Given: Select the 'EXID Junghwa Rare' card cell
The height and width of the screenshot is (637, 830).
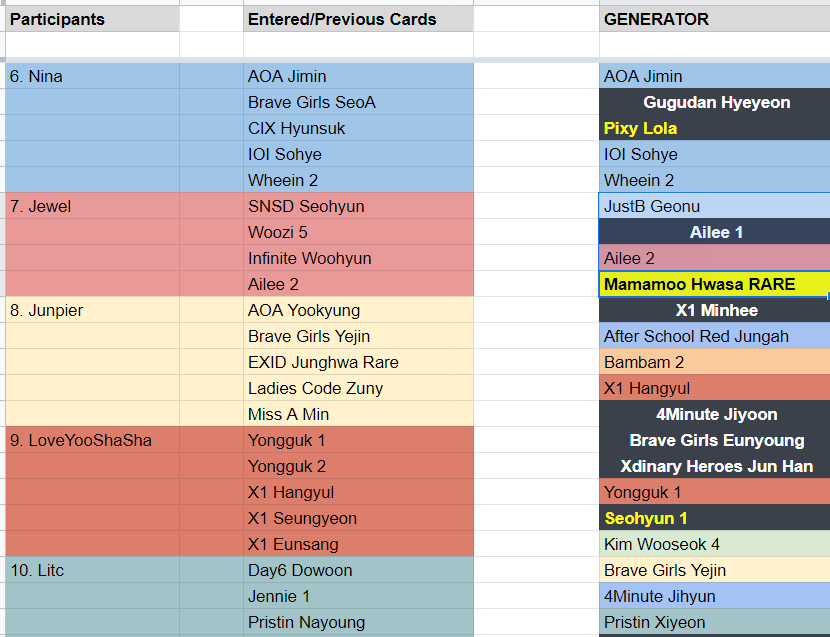Looking at the screenshot, I should pyautogui.click(x=358, y=362).
